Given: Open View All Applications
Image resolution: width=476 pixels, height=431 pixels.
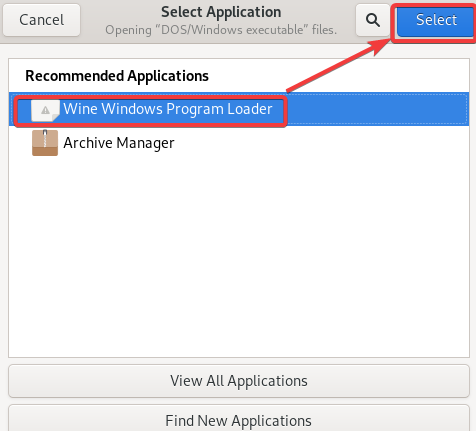Looking at the screenshot, I should (239, 381).
